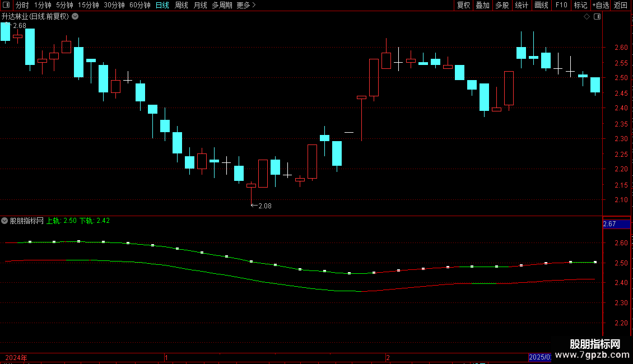Click the 2.60 price axis label in main chart

pyautogui.click(x=621, y=48)
